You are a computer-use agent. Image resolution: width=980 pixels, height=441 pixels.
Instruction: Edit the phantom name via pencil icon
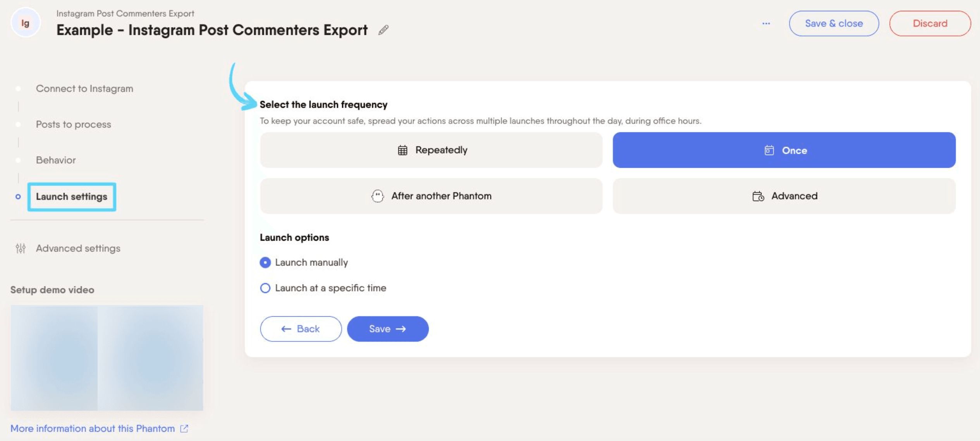[383, 30]
